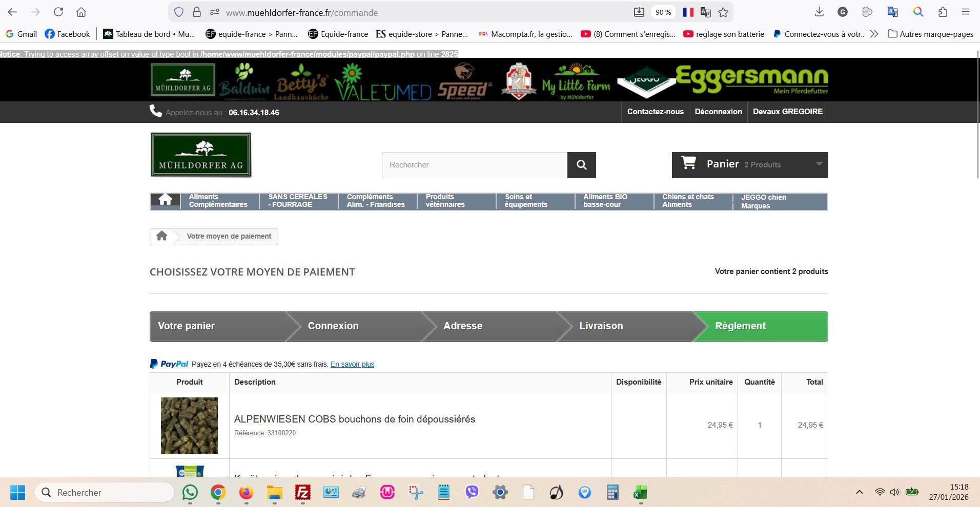Click the En savoir plus PayPal link
This screenshot has height=507, width=980.
352,364
